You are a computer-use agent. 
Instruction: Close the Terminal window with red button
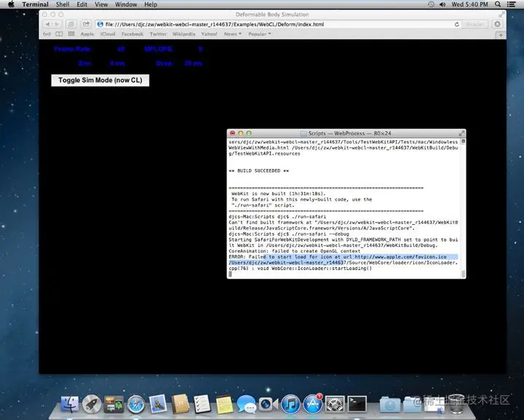[x=233, y=133]
